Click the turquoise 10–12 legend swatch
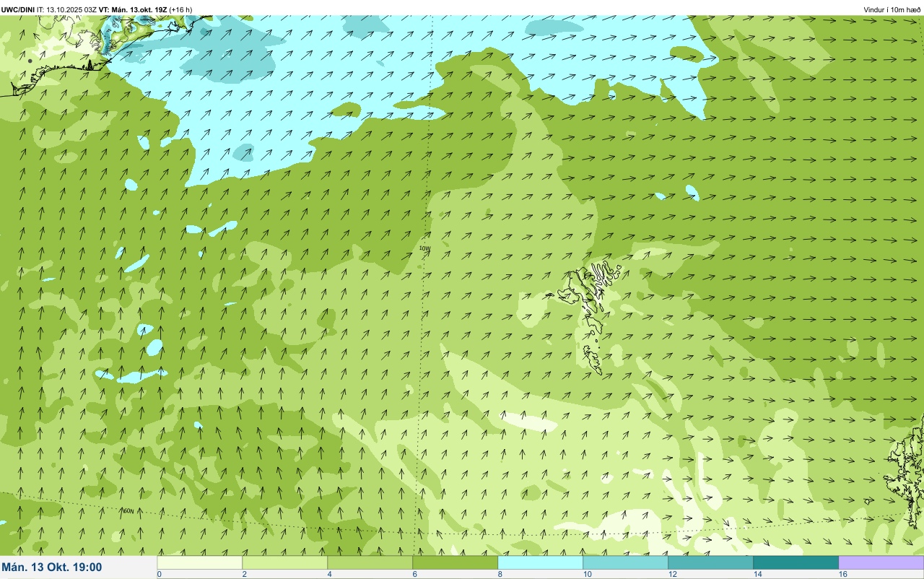This screenshot has width=924, height=579. tap(626, 562)
